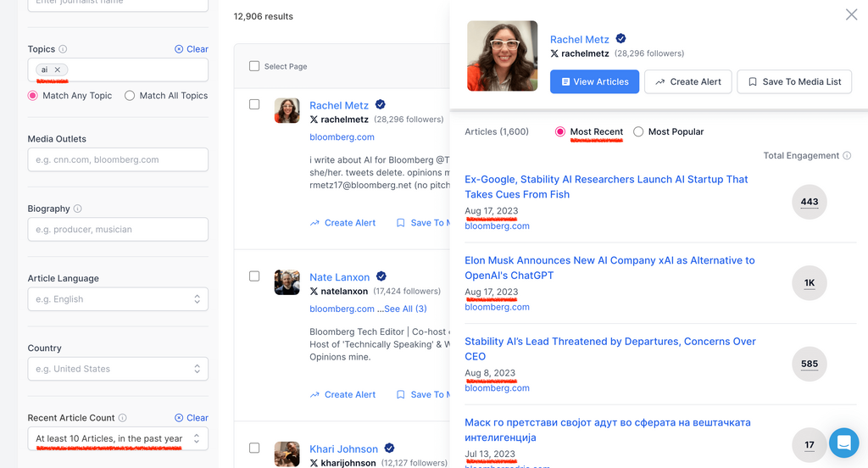Viewport: 868px width, 468px height.
Task: Click Nate Lanxon's verified badge
Action: (381, 277)
